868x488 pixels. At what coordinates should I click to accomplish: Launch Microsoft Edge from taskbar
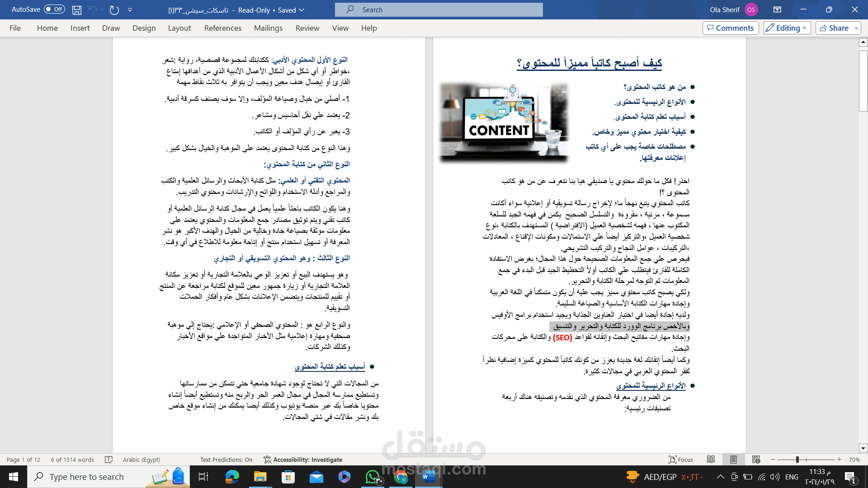pyautogui.click(x=232, y=477)
